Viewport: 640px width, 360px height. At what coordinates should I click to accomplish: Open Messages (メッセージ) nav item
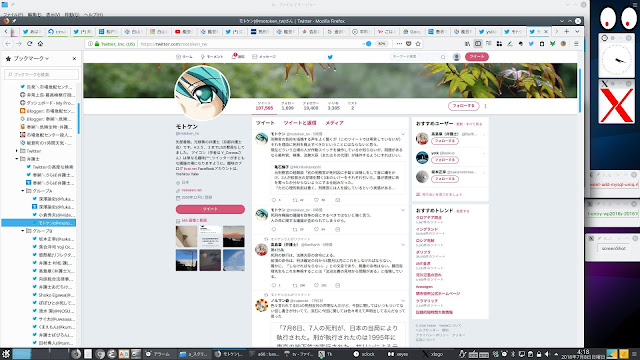tap(264, 57)
